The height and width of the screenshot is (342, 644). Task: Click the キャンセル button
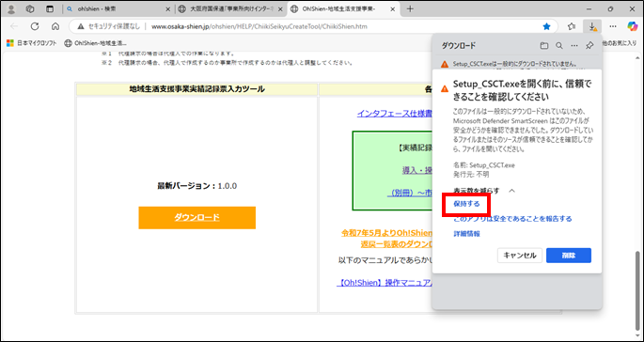520,256
